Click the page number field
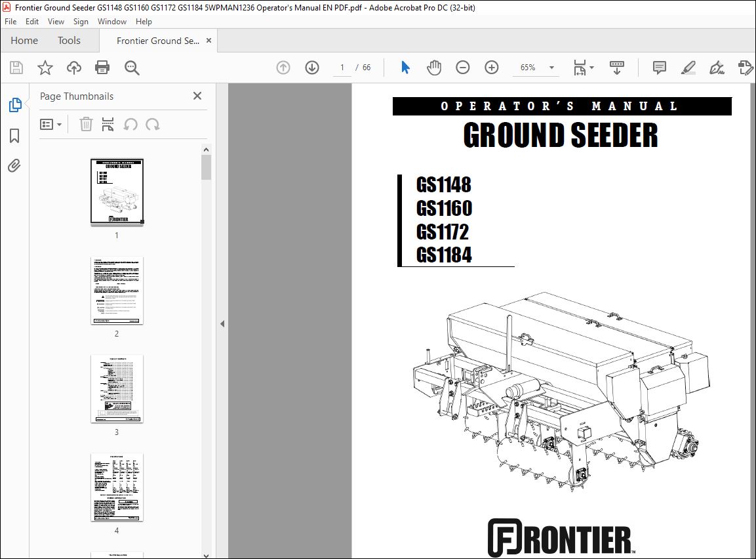The width and height of the screenshot is (756, 559). (342, 68)
